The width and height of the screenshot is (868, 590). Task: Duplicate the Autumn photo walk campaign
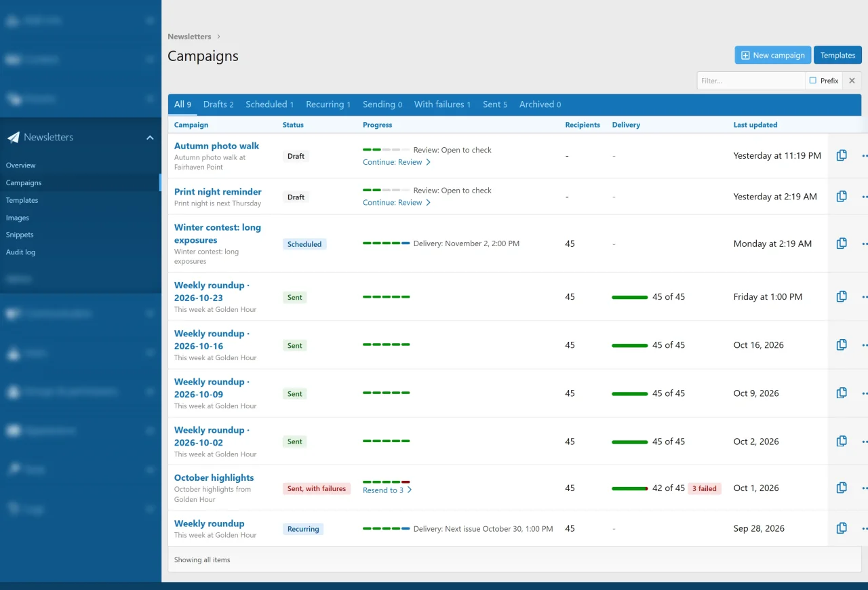tap(842, 155)
